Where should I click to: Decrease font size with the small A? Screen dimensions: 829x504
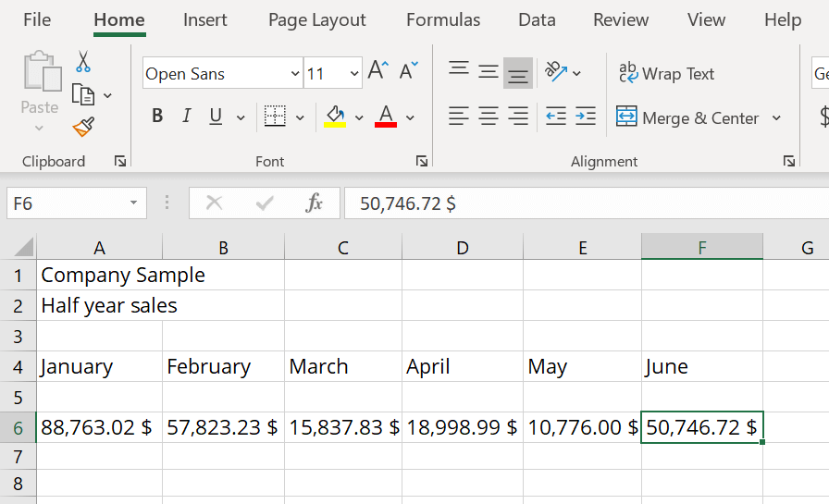(x=408, y=70)
